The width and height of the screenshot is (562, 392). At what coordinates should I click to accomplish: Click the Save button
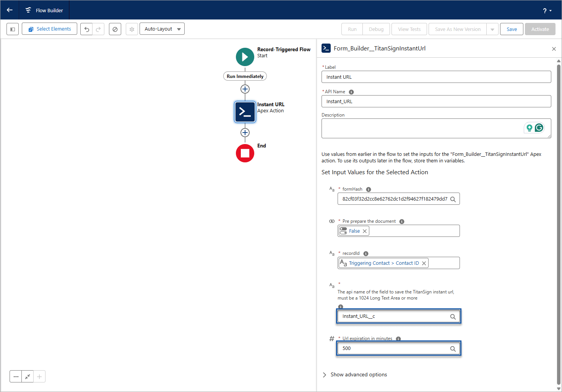pos(512,29)
